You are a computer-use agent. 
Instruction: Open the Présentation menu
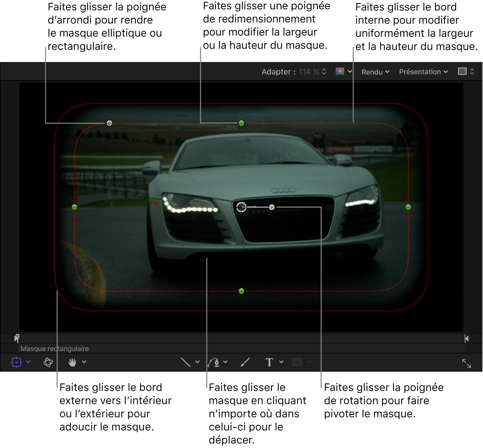(x=423, y=72)
